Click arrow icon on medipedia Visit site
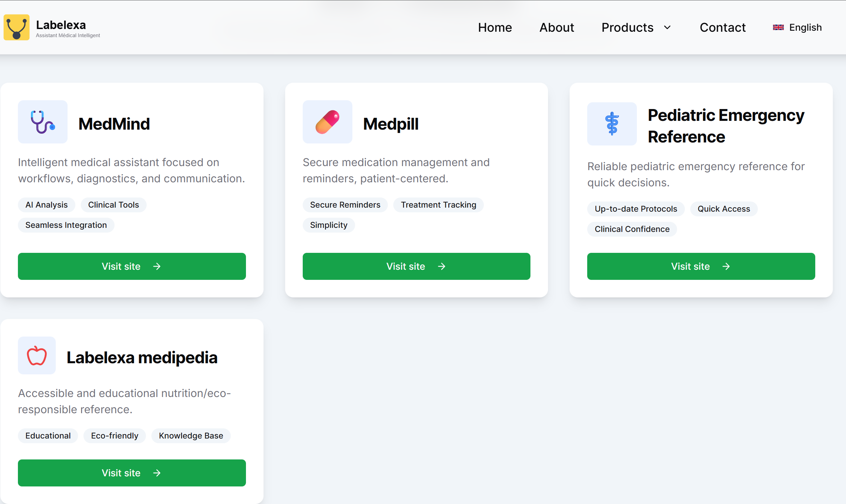 [x=157, y=473]
